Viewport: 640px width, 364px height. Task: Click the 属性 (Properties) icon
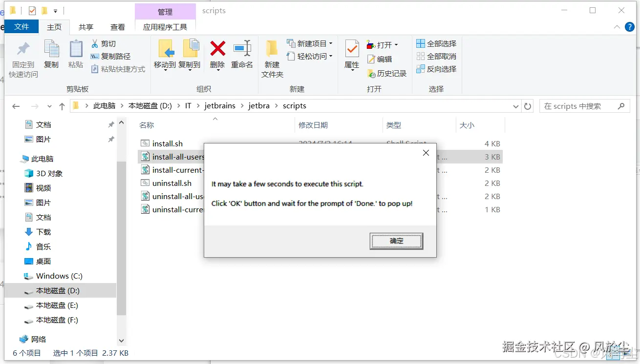(352, 48)
